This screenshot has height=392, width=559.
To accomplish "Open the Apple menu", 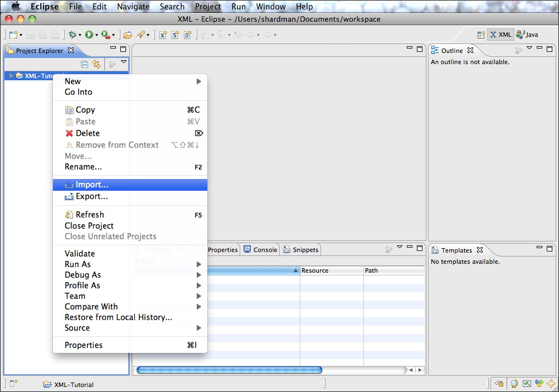I will click(x=16, y=7).
